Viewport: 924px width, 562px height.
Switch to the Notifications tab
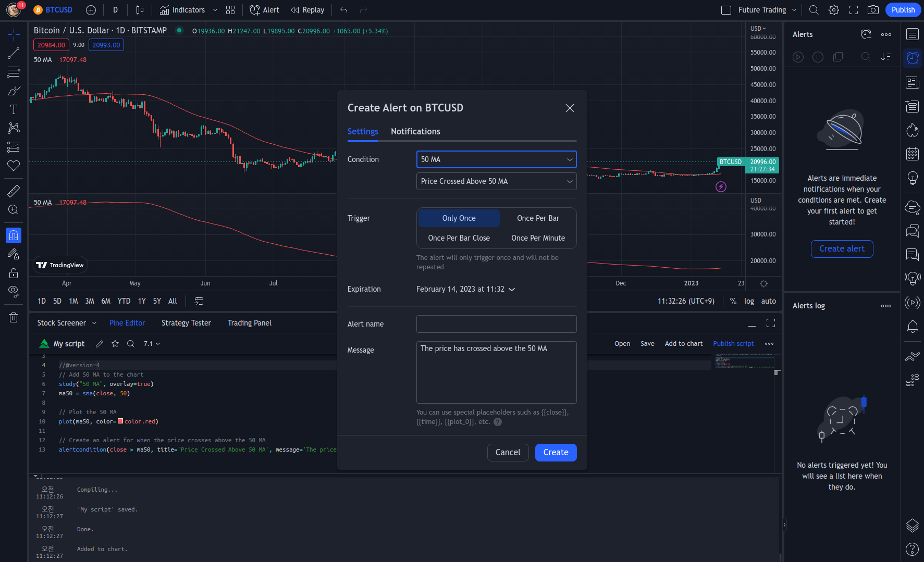point(415,131)
